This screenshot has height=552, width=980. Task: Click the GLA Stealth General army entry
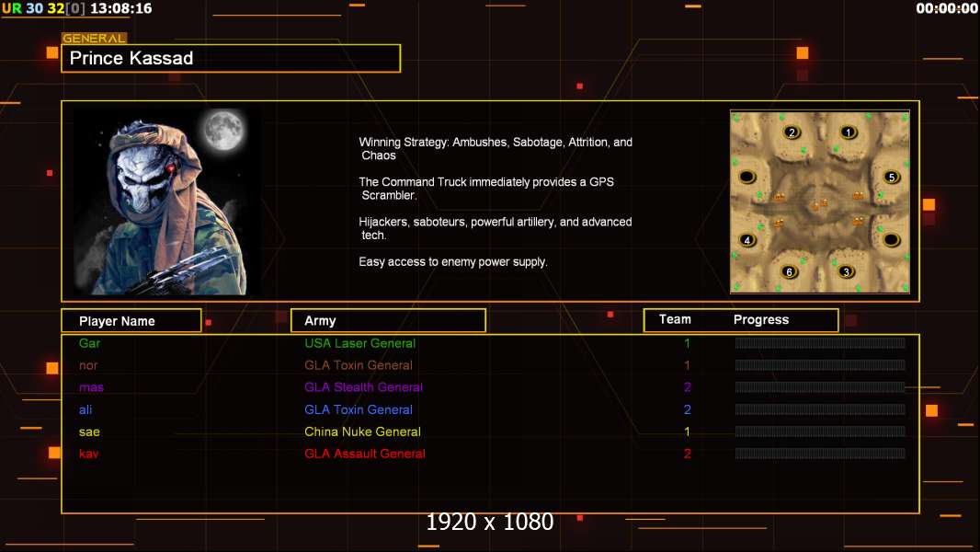pyautogui.click(x=364, y=387)
